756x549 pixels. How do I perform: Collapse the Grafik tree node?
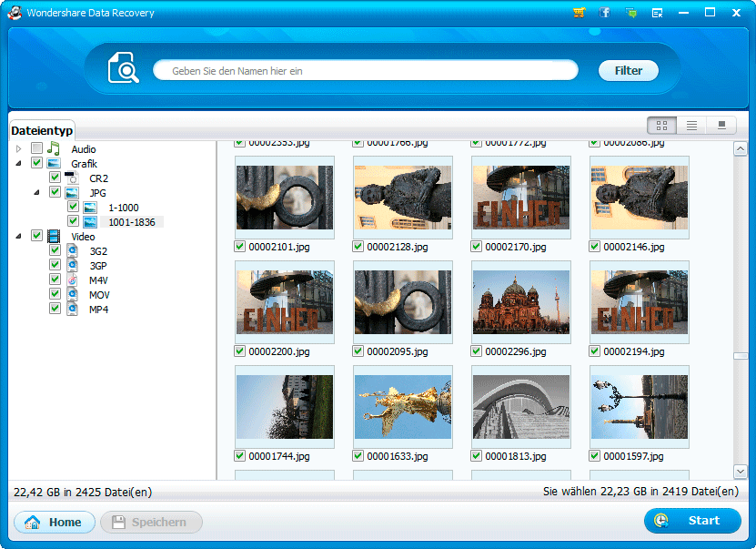18,164
